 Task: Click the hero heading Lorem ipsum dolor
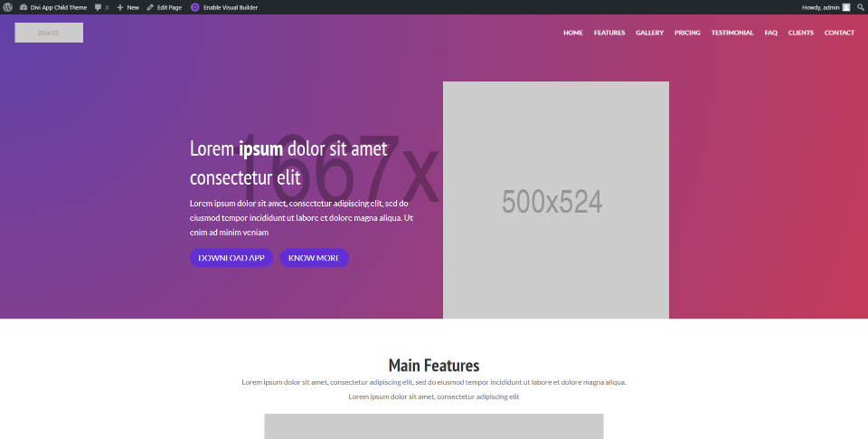pos(288,163)
